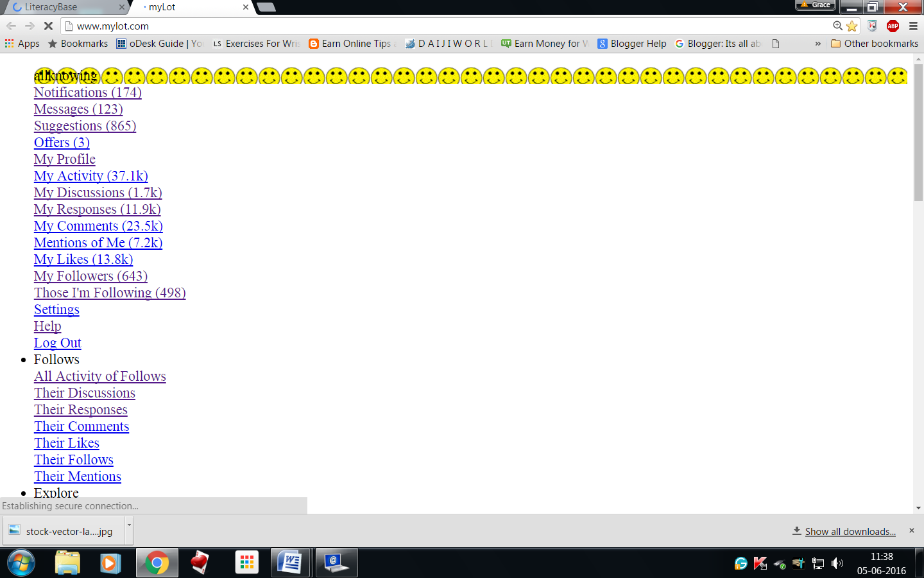Click Show all downloads
Viewport: 924px width, 578px height.
click(850, 532)
